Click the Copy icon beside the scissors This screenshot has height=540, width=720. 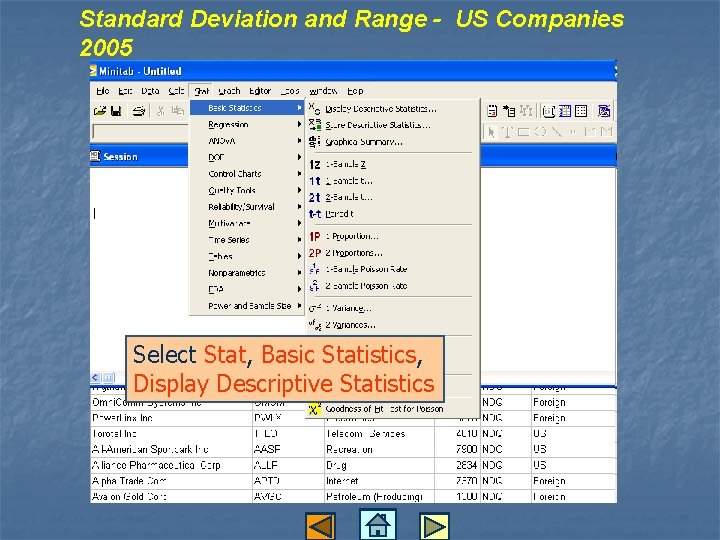pos(177,111)
